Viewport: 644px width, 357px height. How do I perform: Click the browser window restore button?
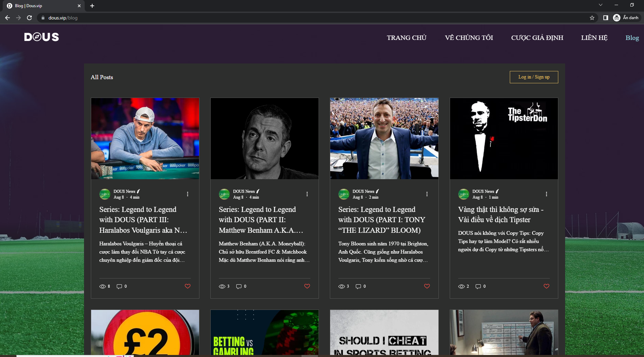pyautogui.click(x=632, y=5)
